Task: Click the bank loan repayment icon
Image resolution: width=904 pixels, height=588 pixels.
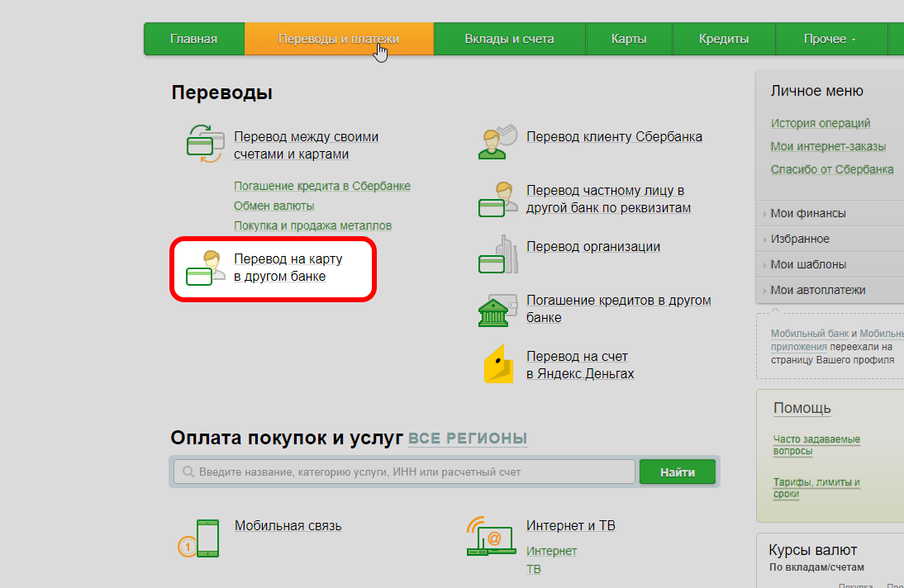Action: point(497,309)
